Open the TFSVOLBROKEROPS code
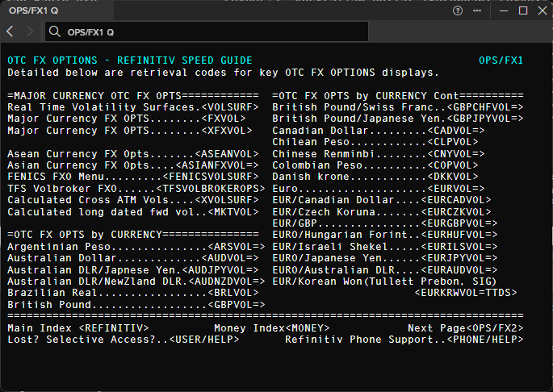 coord(211,189)
